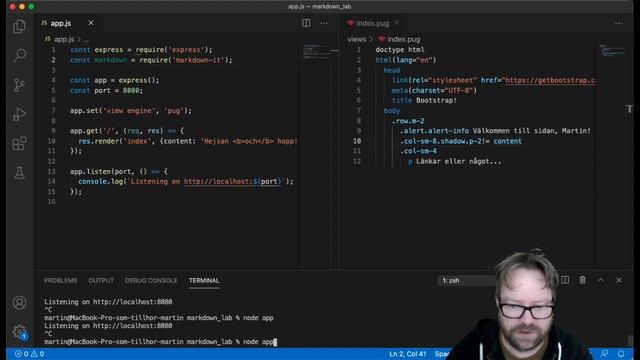Click the errors and warnings status indicator
640x360 pixels.
tap(29, 354)
